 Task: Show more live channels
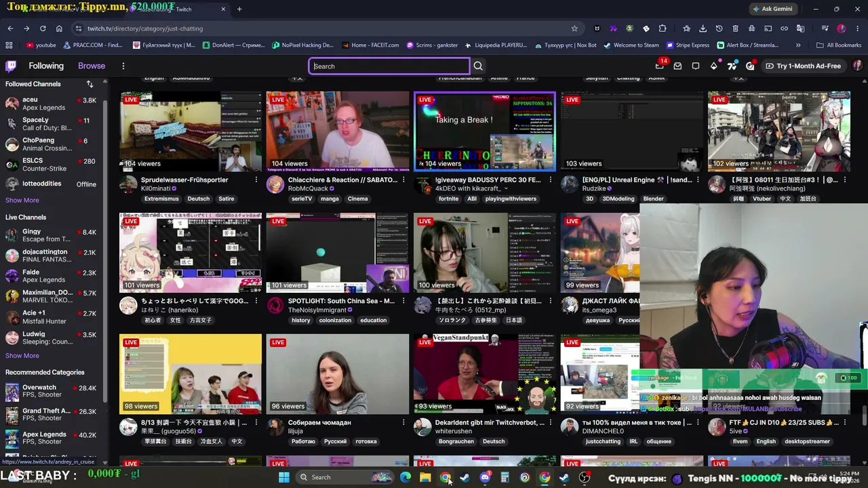tap(22, 355)
